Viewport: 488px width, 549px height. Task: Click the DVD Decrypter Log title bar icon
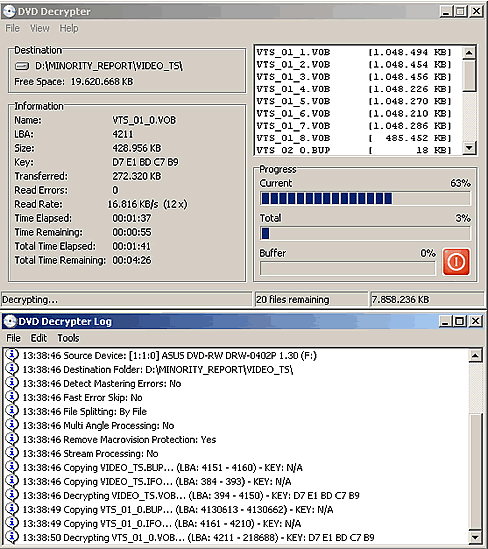point(10,321)
